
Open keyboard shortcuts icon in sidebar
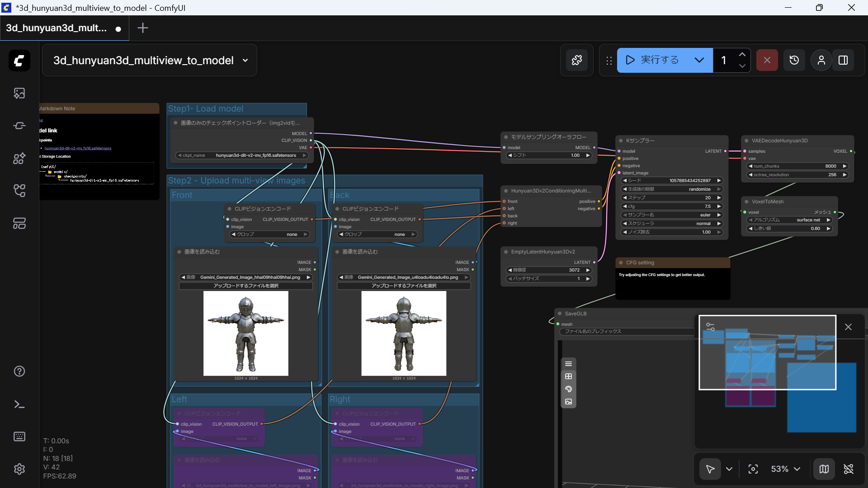click(x=19, y=436)
